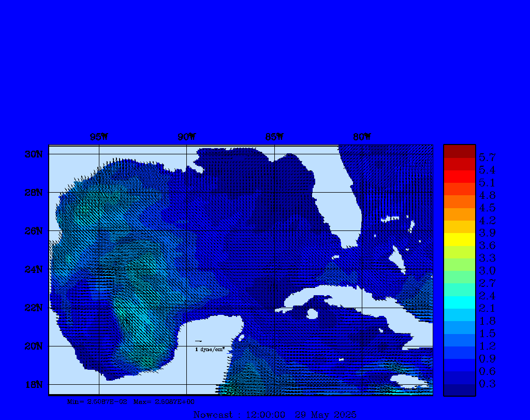The width and height of the screenshot is (530, 420).
Task: Click the 18N latitude label
Action: (33, 384)
